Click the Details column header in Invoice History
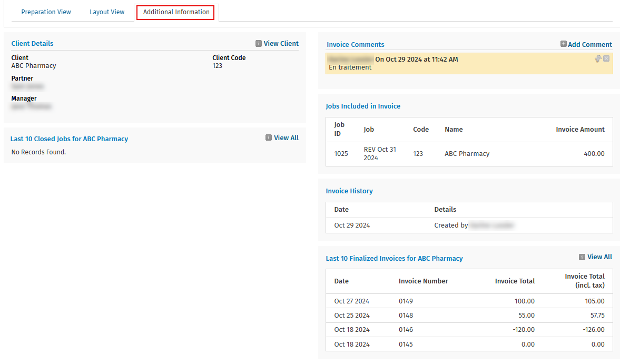Image resolution: width=620 pixels, height=364 pixels. click(445, 210)
